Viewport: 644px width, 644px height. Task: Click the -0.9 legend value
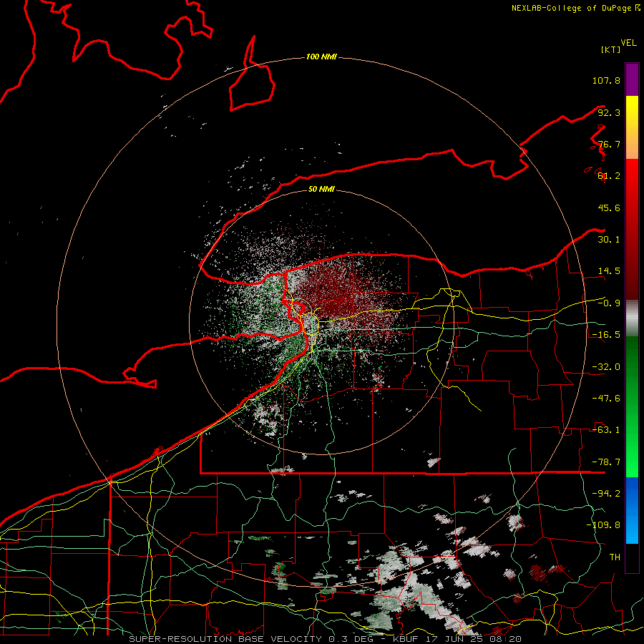[x=609, y=303]
